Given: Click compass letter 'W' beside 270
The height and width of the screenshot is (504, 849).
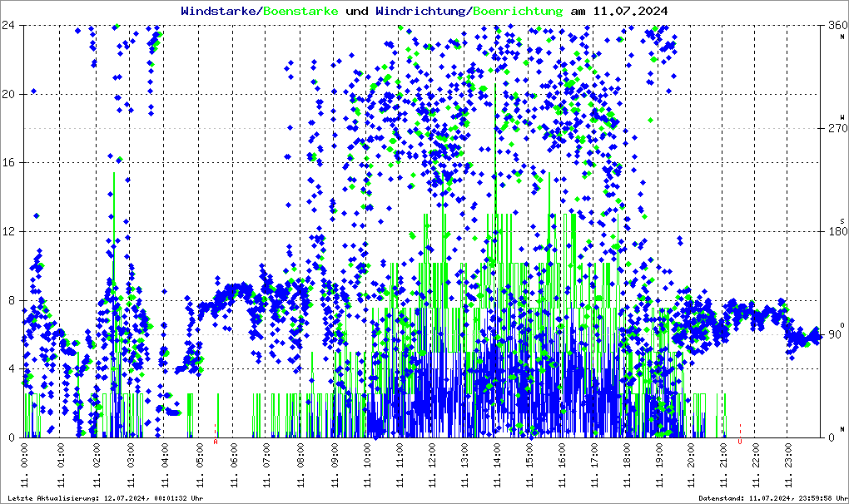Looking at the screenshot, I should point(842,116).
